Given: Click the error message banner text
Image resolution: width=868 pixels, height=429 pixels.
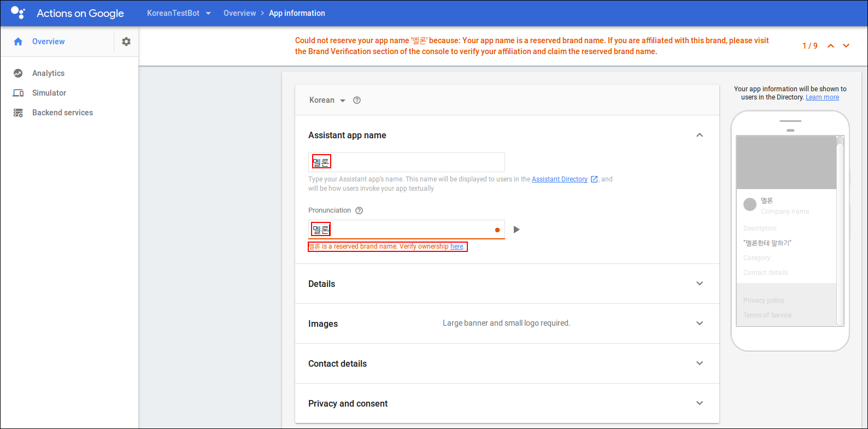Looking at the screenshot, I should coord(532,46).
